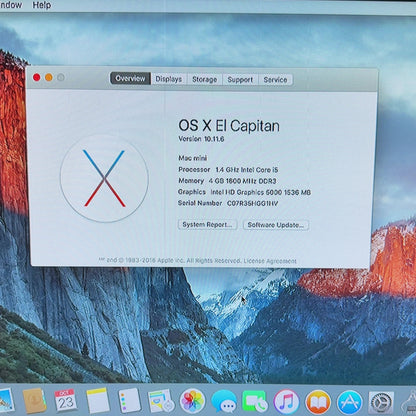Click the Mac mini model name
The image size is (416, 416).
coord(193,158)
